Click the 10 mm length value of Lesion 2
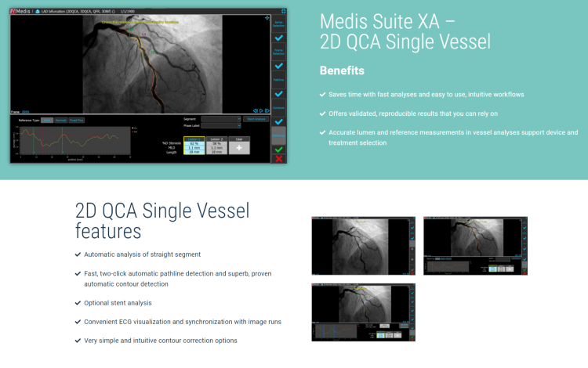 (216, 152)
